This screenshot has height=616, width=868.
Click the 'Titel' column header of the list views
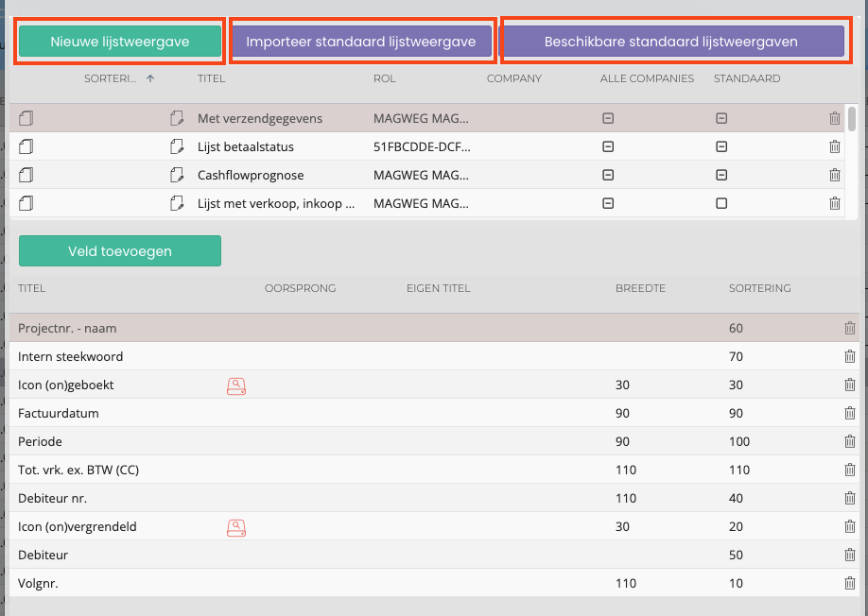(212, 78)
